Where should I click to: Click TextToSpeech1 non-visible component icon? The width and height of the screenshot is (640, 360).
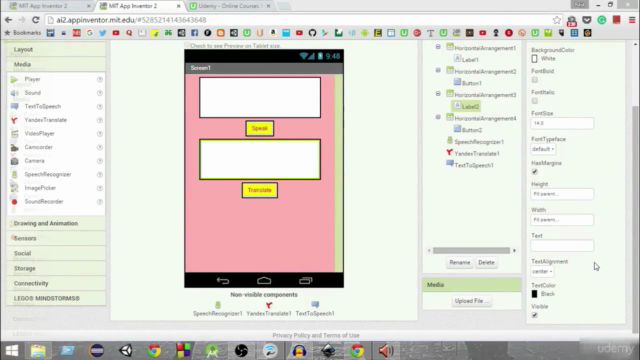point(315,305)
